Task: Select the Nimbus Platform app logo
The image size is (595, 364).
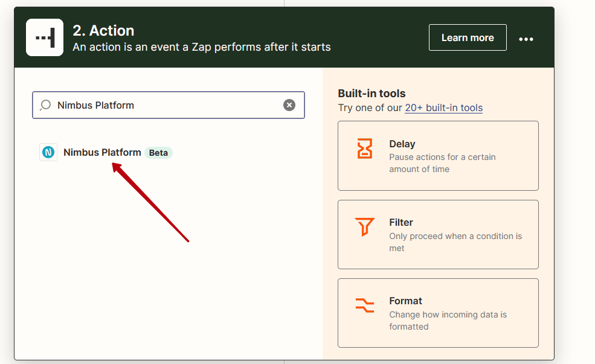Action: [x=48, y=153]
